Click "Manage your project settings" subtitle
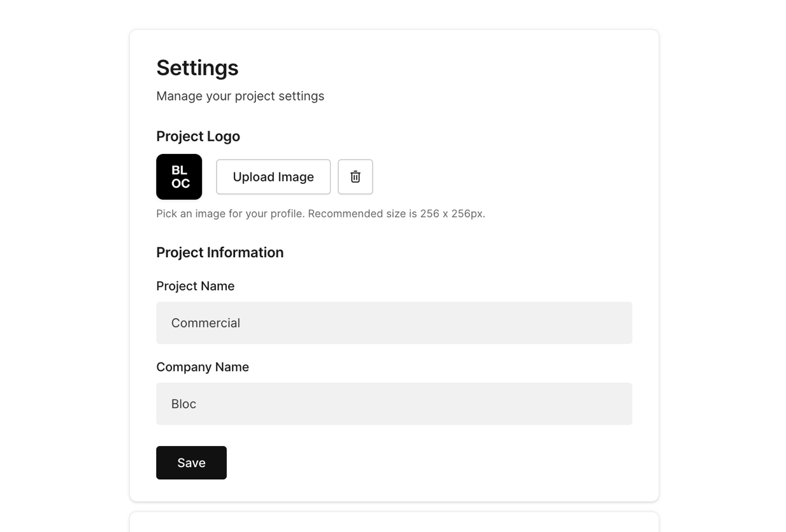Viewport: 786px width, 532px height. [x=240, y=96]
